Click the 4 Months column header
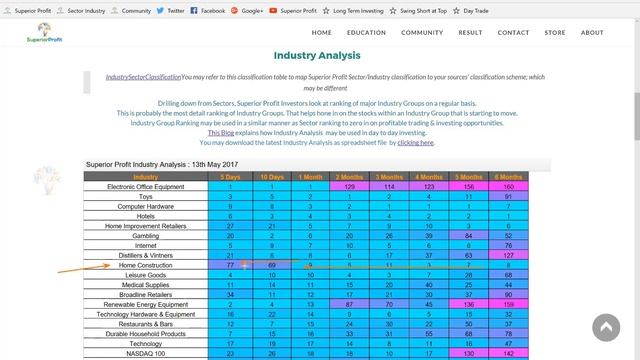 click(429, 177)
